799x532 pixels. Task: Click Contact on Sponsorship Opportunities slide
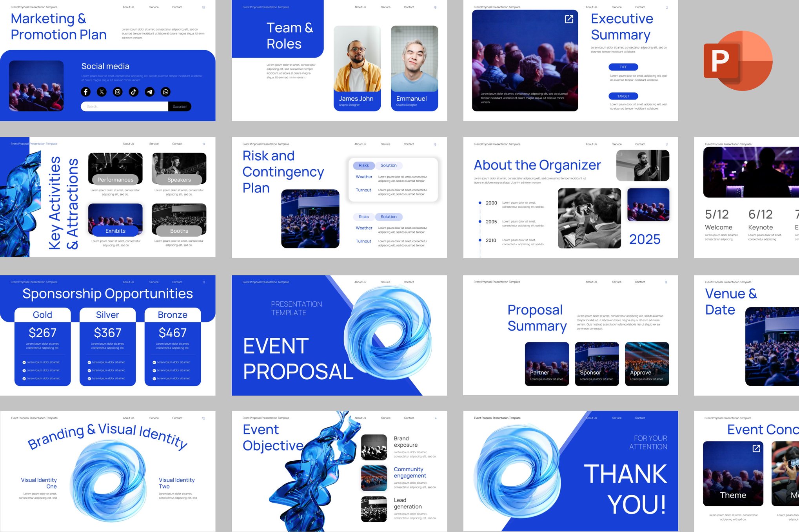point(177,282)
